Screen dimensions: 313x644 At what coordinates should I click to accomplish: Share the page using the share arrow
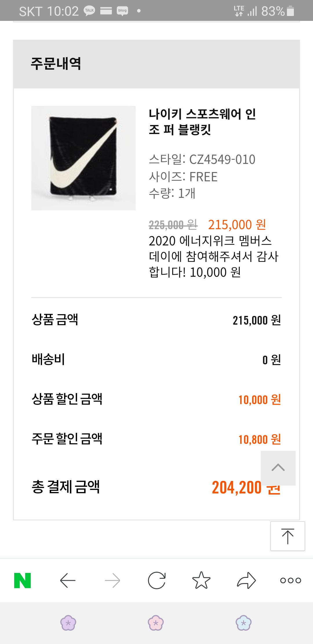click(246, 580)
